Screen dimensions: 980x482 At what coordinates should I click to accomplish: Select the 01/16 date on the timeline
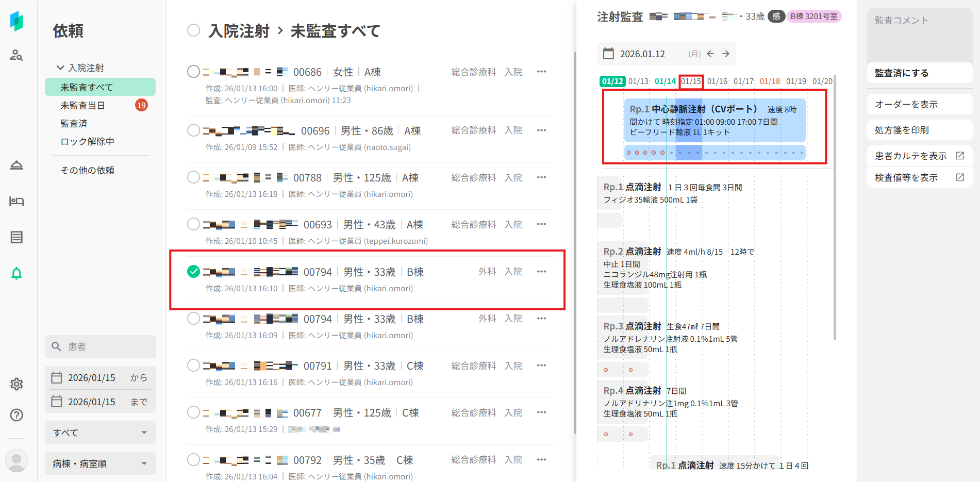718,81
